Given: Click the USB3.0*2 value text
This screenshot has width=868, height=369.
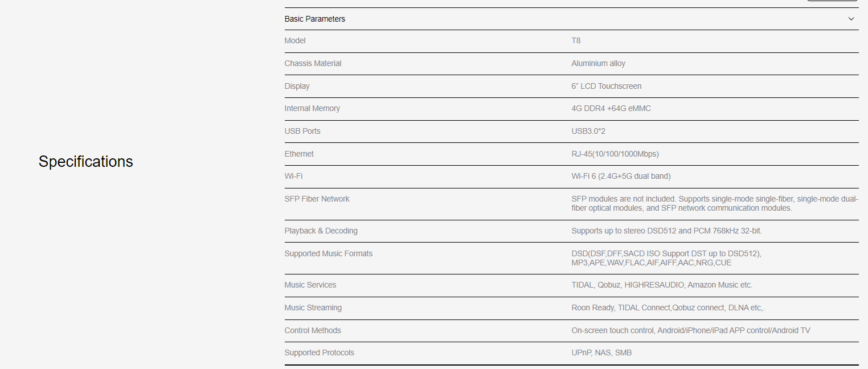Looking at the screenshot, I should pos(588,131).
